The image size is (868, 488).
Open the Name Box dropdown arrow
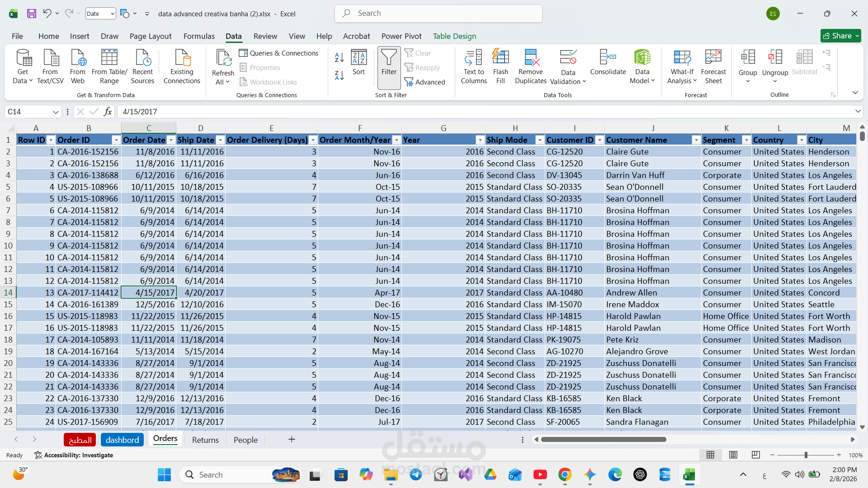coord(55,112)
